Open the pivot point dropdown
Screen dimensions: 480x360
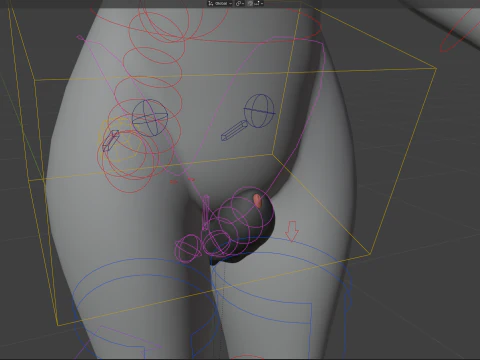tap(240, 3)
